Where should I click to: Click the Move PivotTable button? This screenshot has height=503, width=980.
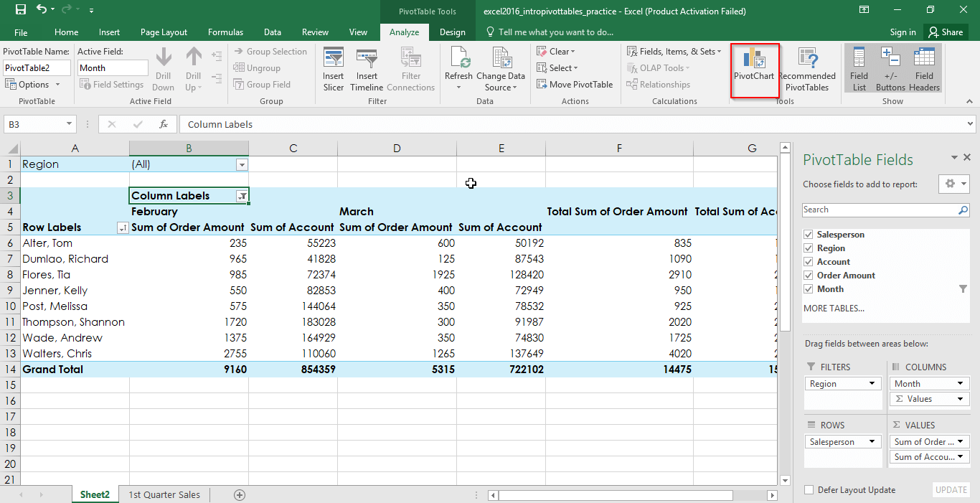coord(575,85)
